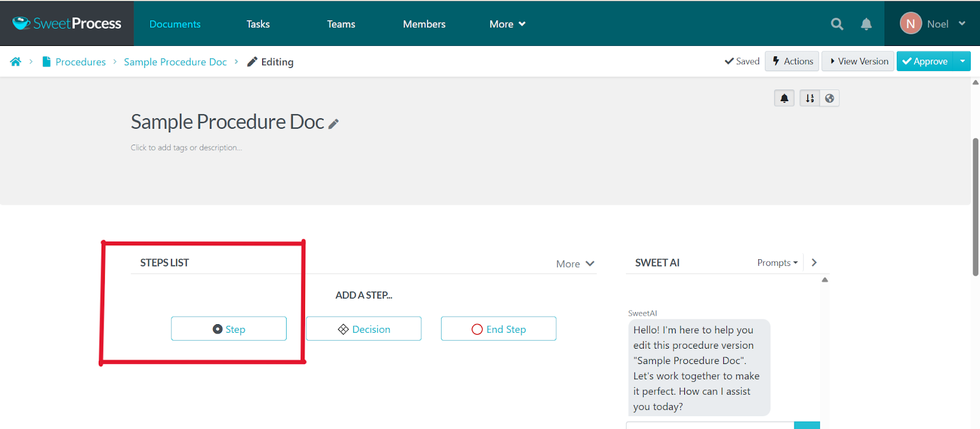This screenshot has height=429, width=980.
Task: Click to add tags or description
Action: (x=186, y=148)
